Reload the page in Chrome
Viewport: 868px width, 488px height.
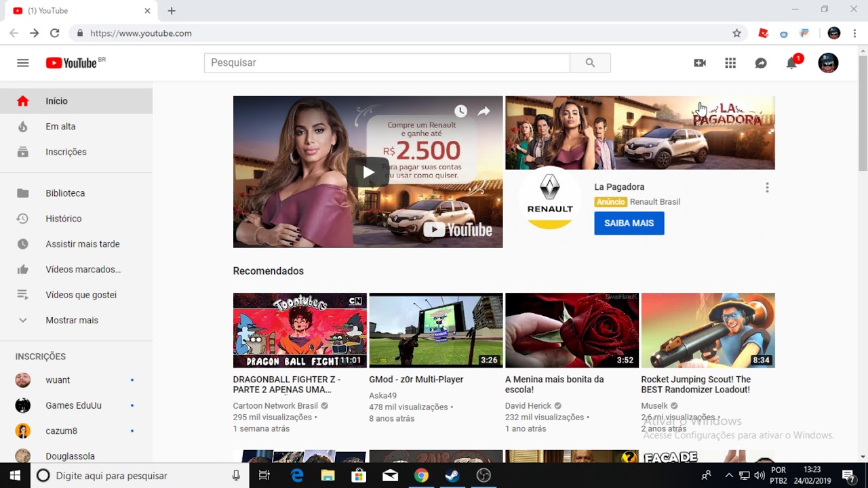[54, 33]
